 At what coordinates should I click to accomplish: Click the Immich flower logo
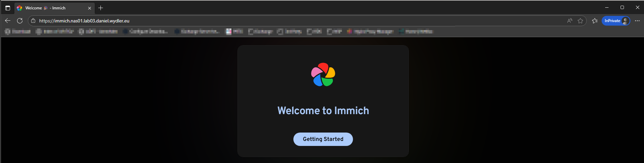pyautogui.click(x=323, y=75)
